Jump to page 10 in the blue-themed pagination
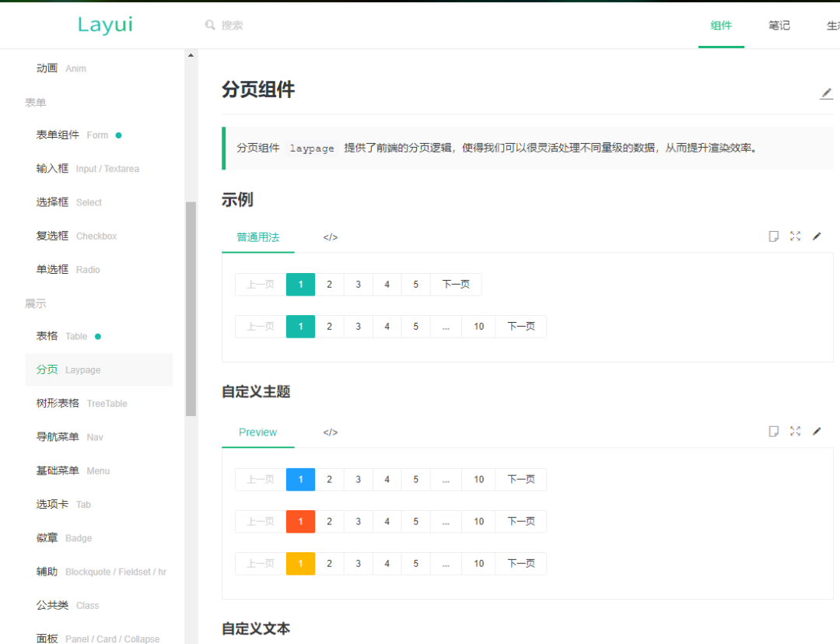 pyautogui.click(x=478, y=480)
